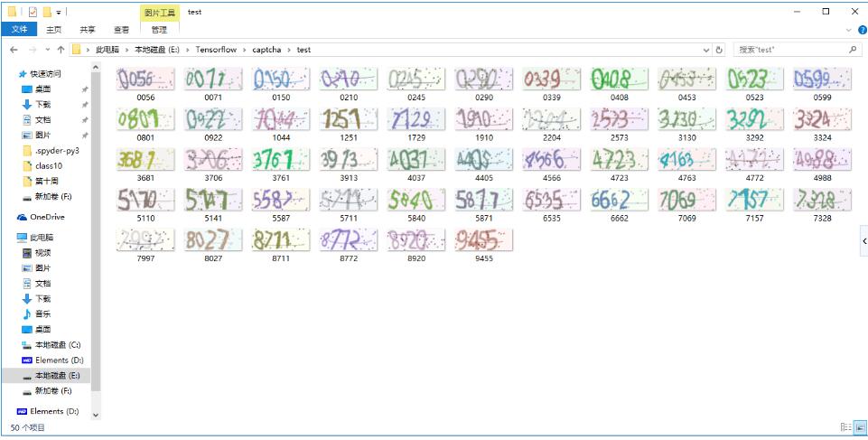Expand the ribbon with the chevron

848,30
